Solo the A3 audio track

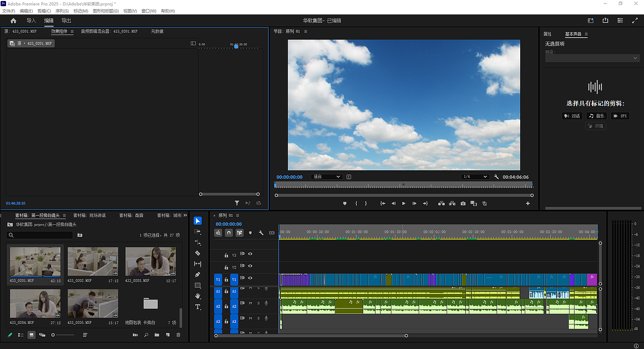pos(259,318)
